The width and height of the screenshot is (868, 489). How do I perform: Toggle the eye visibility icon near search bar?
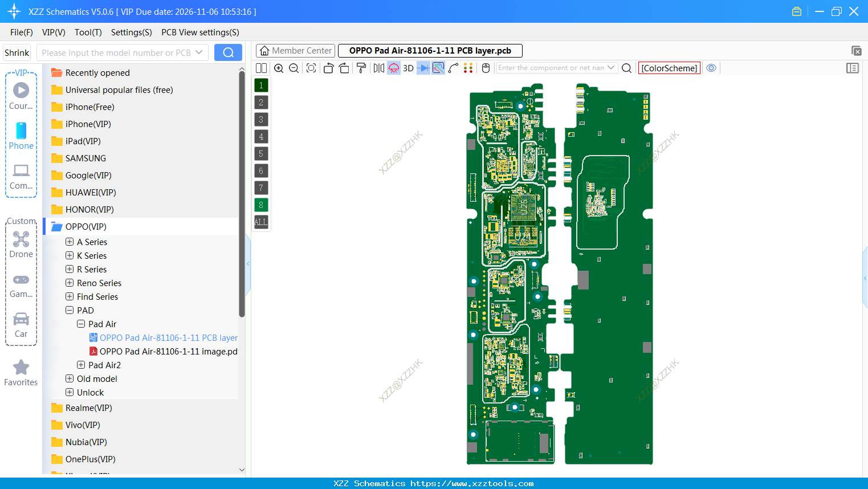[711, 68]
